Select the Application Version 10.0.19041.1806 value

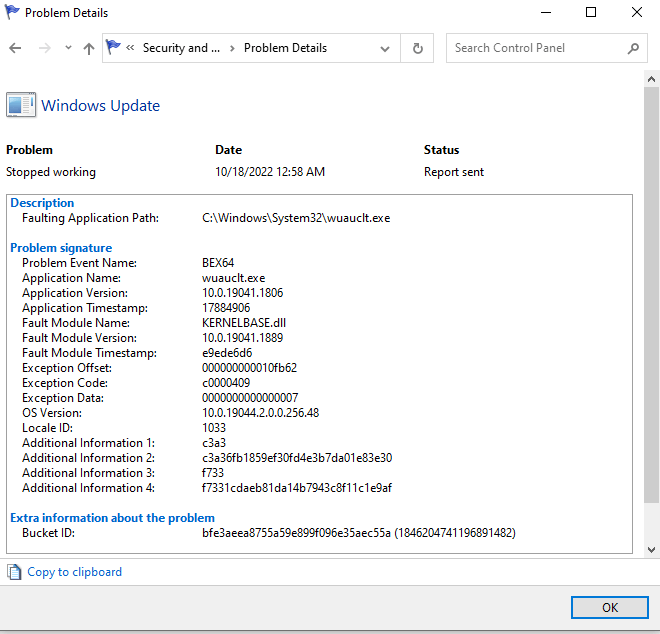click(x=242, y=293)
